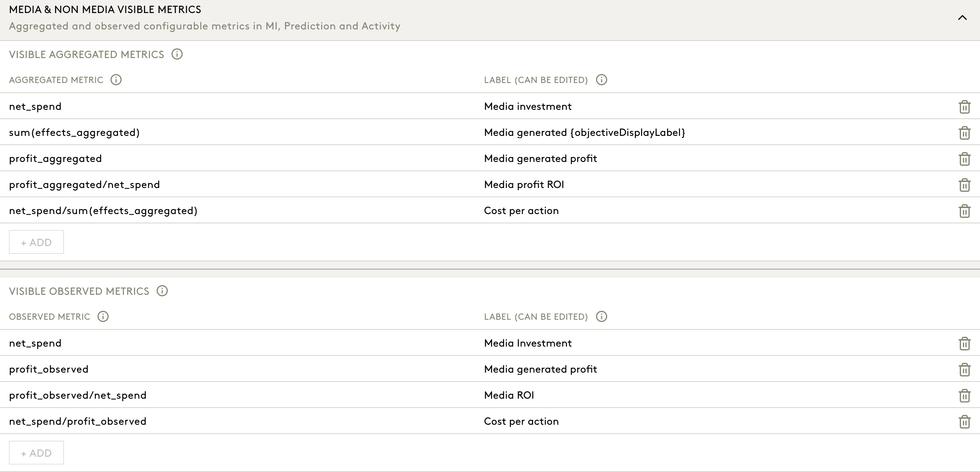Edit the Media generated {objectiveDisplayLabel} label
This screenshot has height=472, width=980.
point(585,133)
